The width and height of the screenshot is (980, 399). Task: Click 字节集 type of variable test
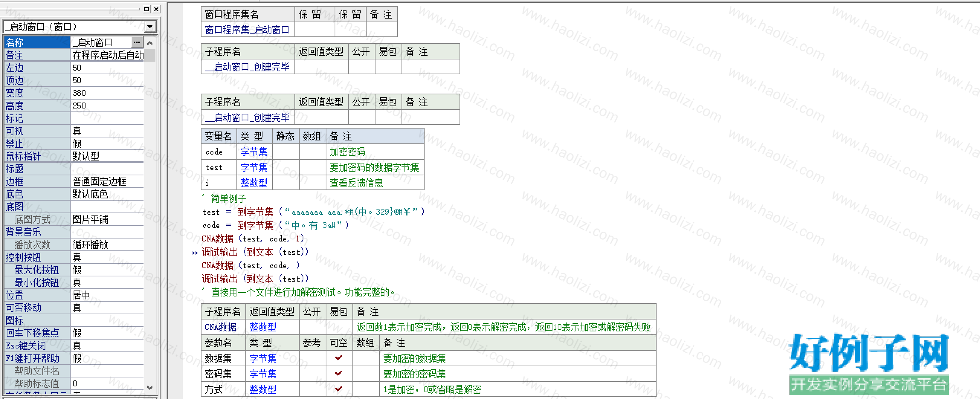click(254, 167)
